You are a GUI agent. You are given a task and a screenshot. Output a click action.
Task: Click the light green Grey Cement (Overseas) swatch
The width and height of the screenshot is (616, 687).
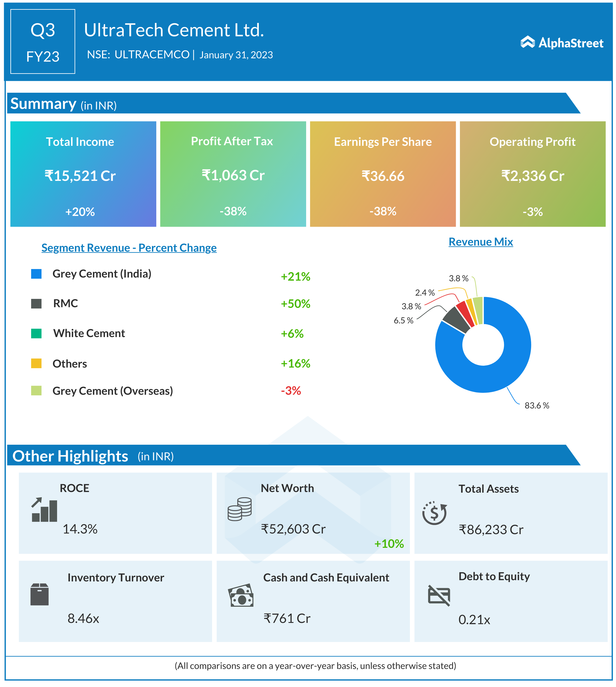pyautogui.click(x=36, y=391)
